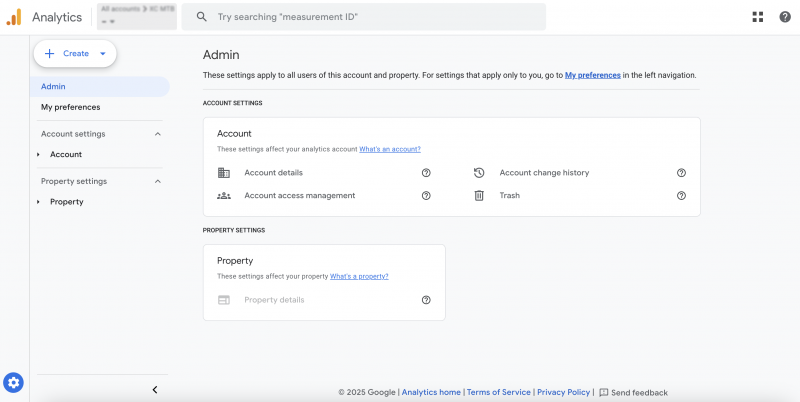Click the Account change history help icon

pos(681,173)
